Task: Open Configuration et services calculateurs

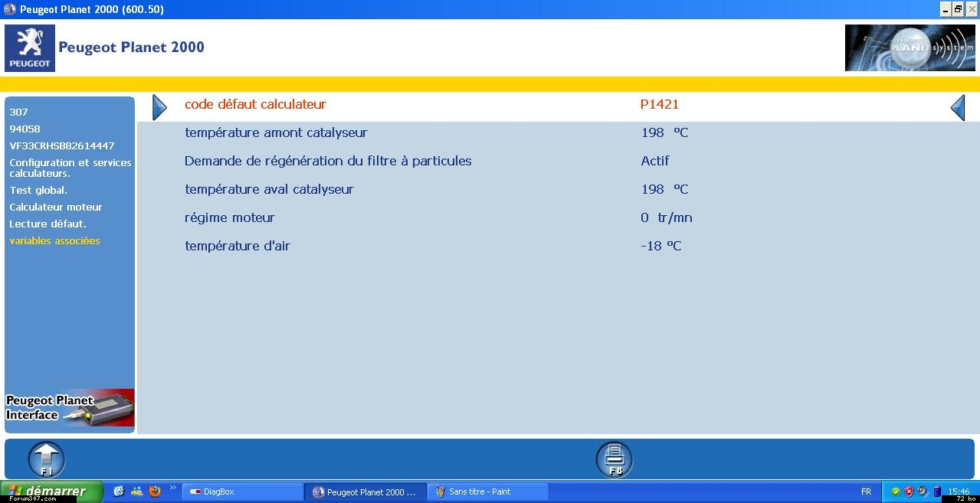Action: pos(70,168)
